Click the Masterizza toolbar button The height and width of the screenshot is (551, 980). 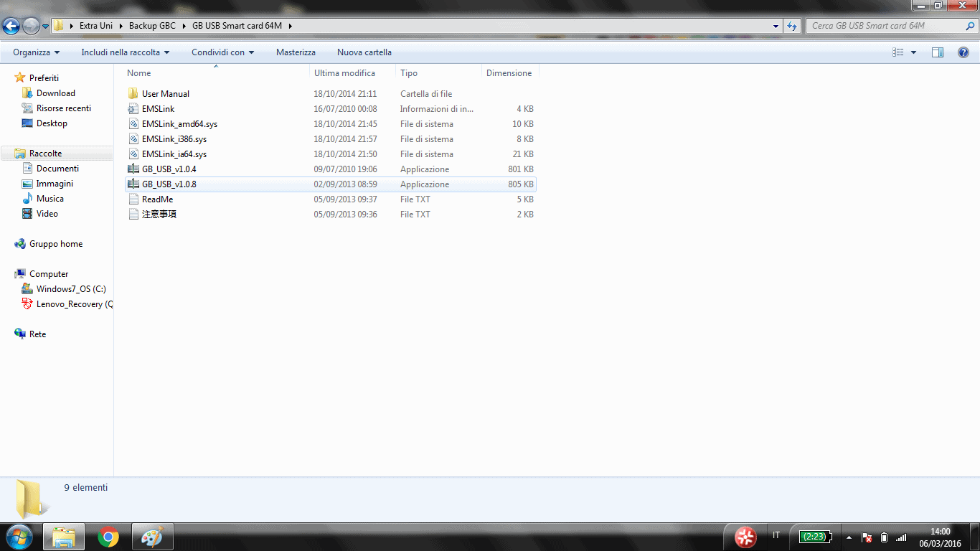tap(296, 52)
